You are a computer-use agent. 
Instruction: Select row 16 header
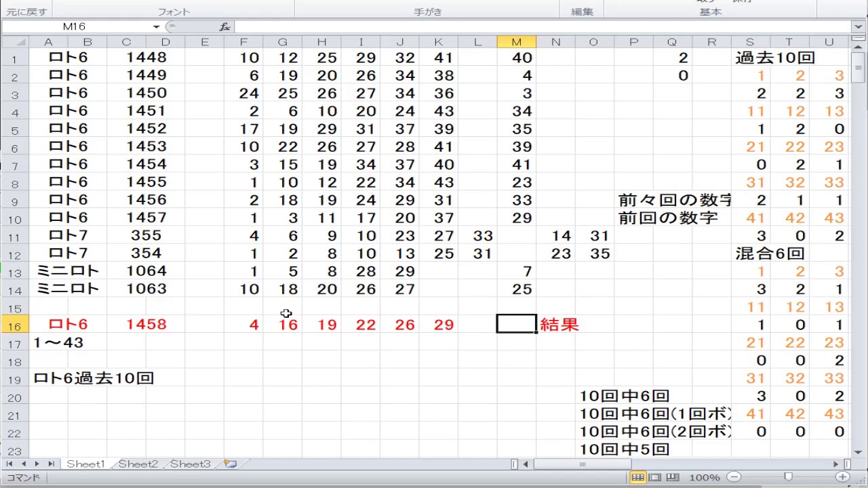point(14,325)
